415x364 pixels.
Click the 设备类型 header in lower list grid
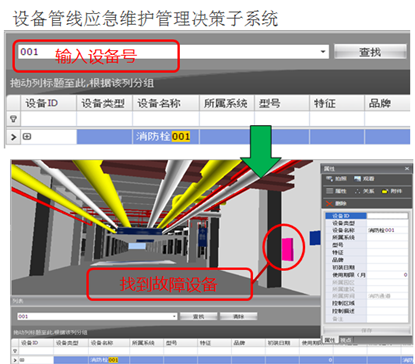click(x=71, y=343)
